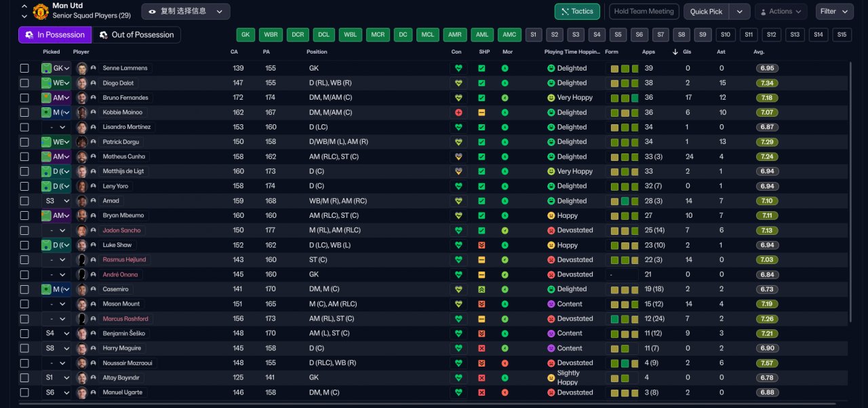Click condition heart icon for André Onana

pos(458,275)
